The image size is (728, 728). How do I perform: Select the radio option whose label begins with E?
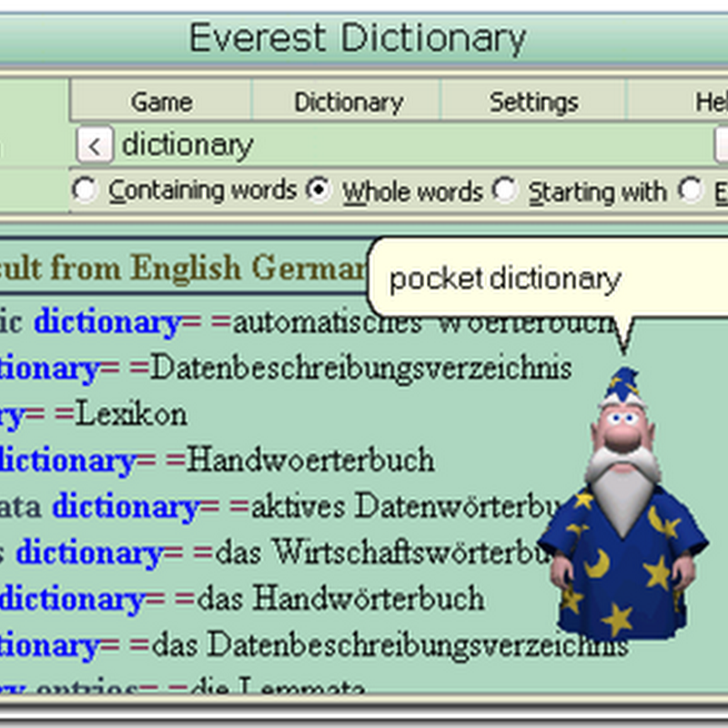(691, 190)
